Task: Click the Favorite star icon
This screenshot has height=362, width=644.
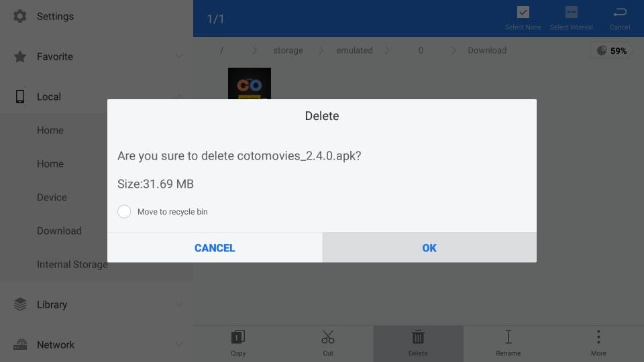Action: tap(19, 56)
